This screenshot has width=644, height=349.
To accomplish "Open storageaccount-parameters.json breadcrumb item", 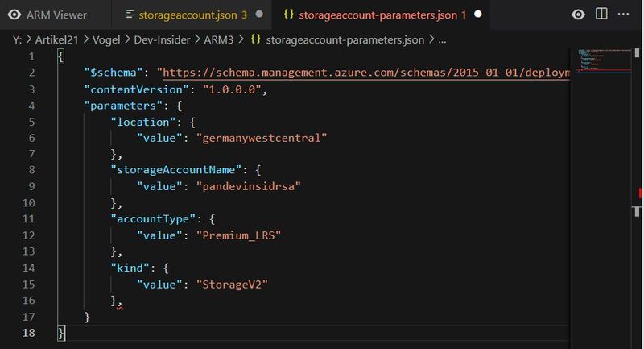I will click(x=345, y=39).
